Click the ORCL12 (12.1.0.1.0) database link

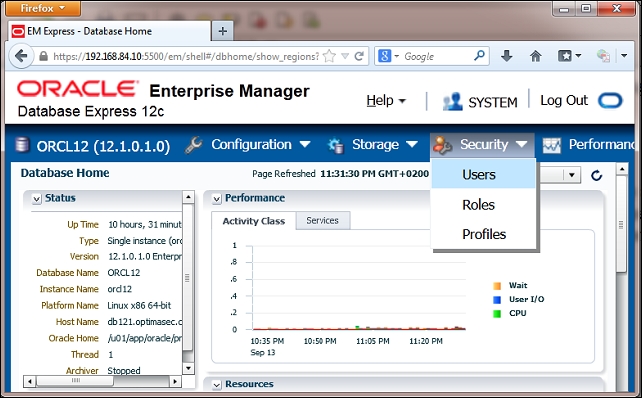pos(103,146)
